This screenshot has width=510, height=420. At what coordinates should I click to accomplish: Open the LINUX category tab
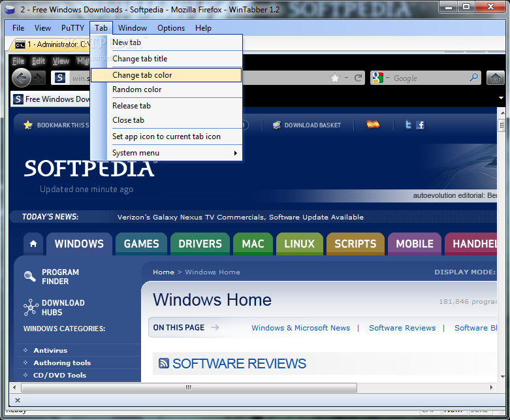pyautogui.click(x=300, y=244)
